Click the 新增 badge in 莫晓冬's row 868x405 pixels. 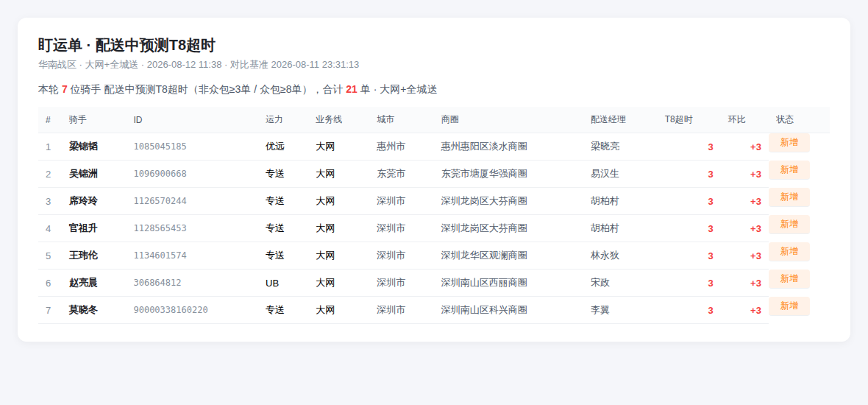click(789, 306)
